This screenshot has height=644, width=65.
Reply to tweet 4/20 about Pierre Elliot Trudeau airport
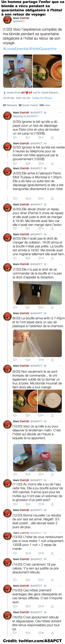(x=15, y=199)
